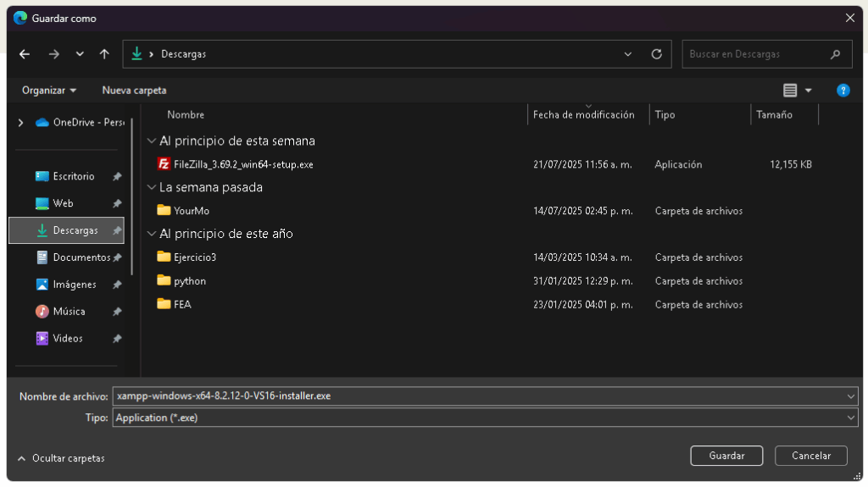Click the Descargas download icon in address bar

pyautogui.click(x=136, y=53)
